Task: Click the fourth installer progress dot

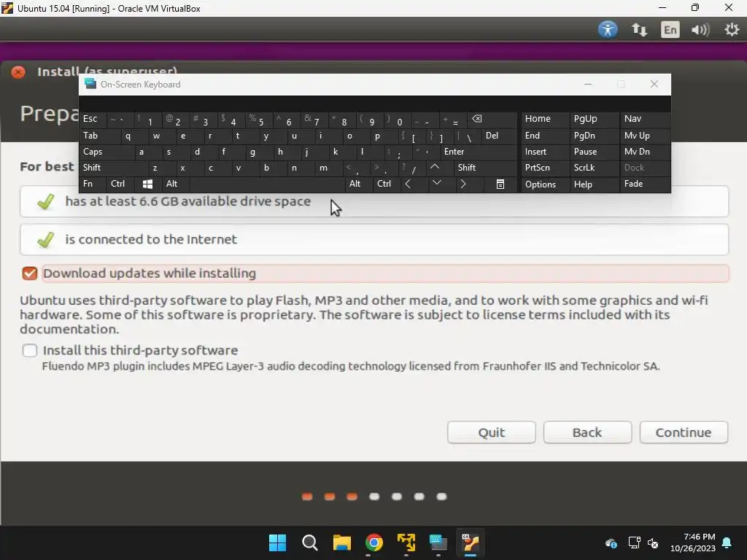Action: click(x=374, y=497)
